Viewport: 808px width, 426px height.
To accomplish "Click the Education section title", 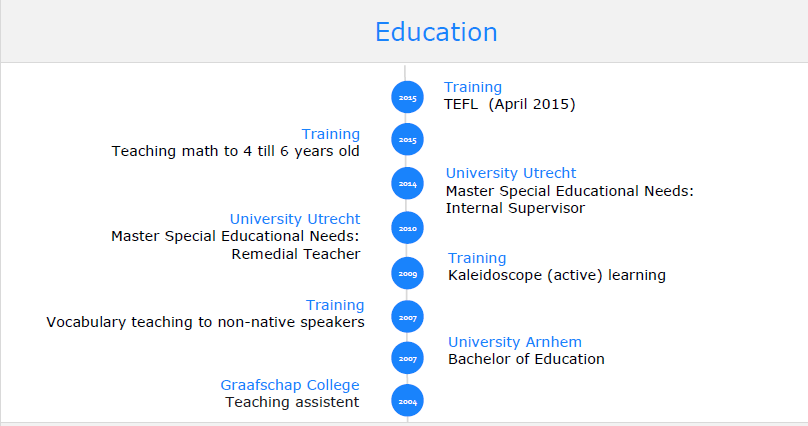I will (x=436, y=32).
